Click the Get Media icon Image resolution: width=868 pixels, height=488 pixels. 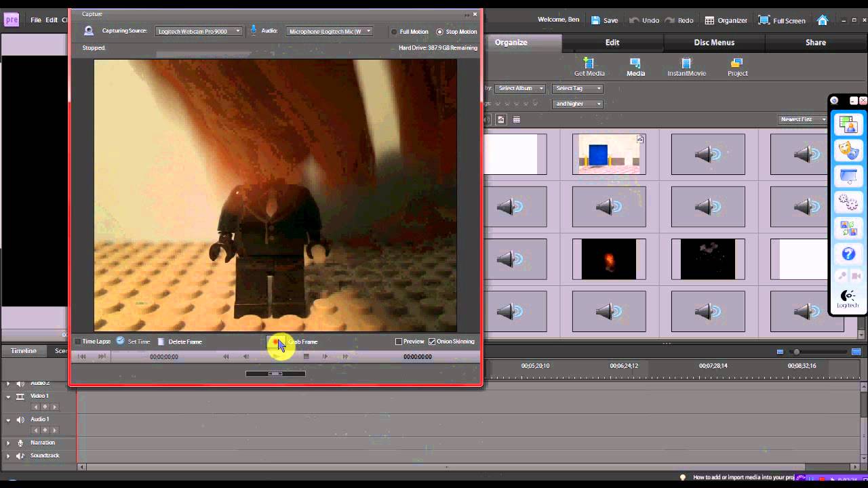point(589,67)
